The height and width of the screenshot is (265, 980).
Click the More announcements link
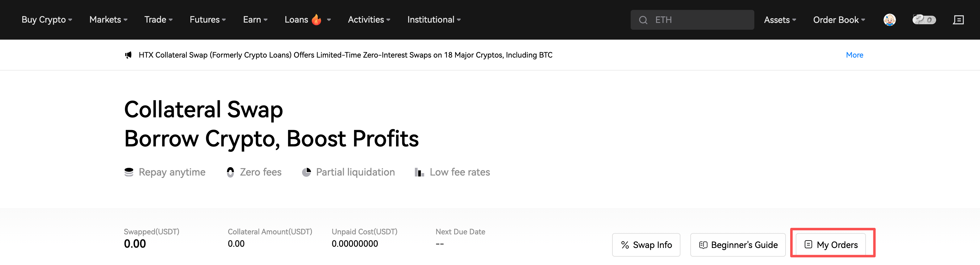tap(854, 55)
